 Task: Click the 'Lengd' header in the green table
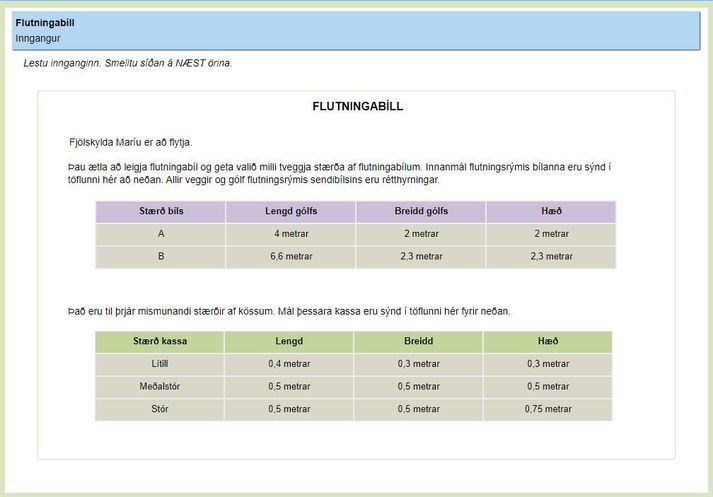tap(289, 341)
